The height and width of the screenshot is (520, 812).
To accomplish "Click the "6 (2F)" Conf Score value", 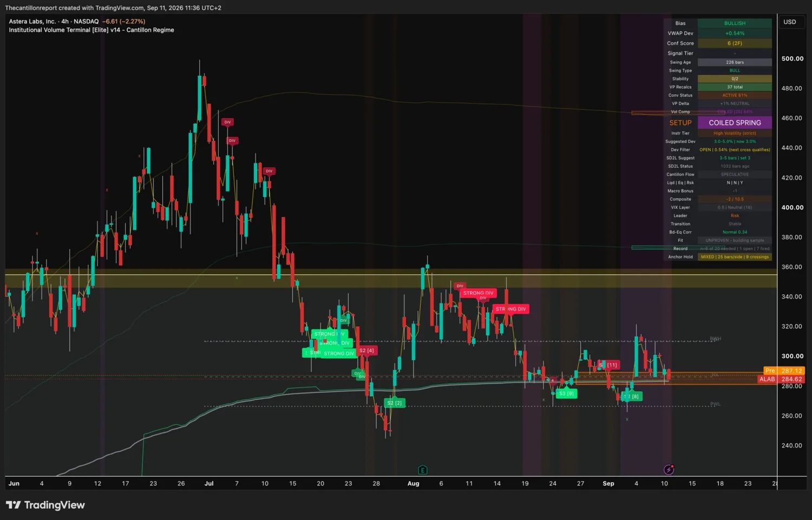I will coord(735,43).
